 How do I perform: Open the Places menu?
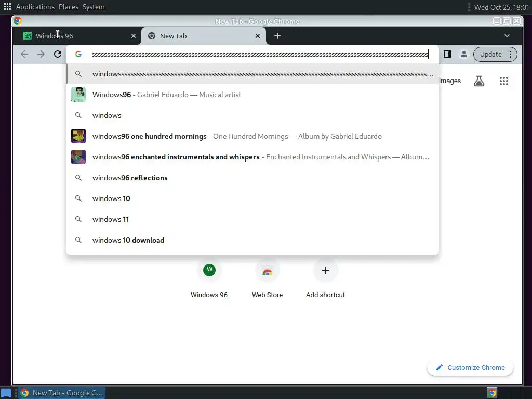[x=69, y=7]
